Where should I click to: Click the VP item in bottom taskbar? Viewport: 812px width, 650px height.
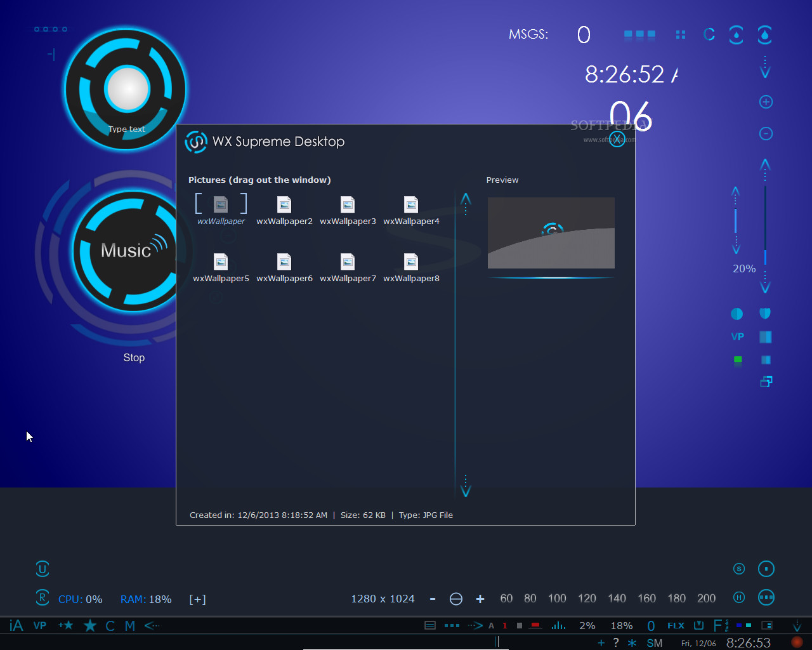click(40, 626)
